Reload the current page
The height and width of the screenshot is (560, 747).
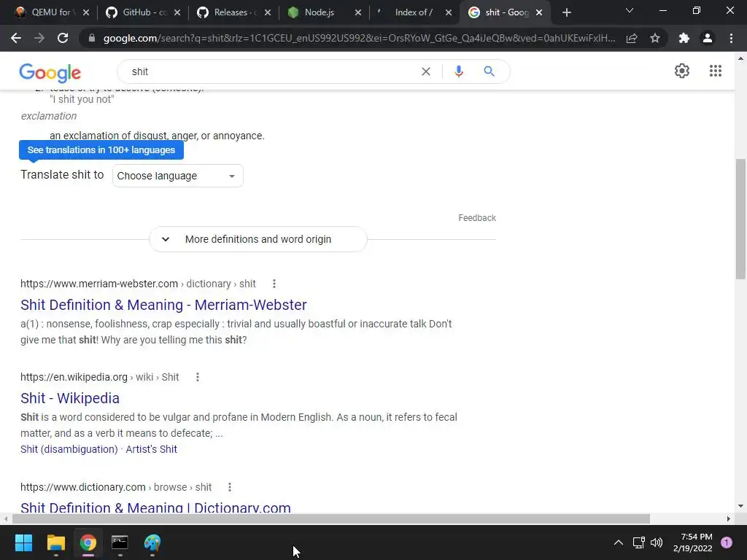point(63,38)
